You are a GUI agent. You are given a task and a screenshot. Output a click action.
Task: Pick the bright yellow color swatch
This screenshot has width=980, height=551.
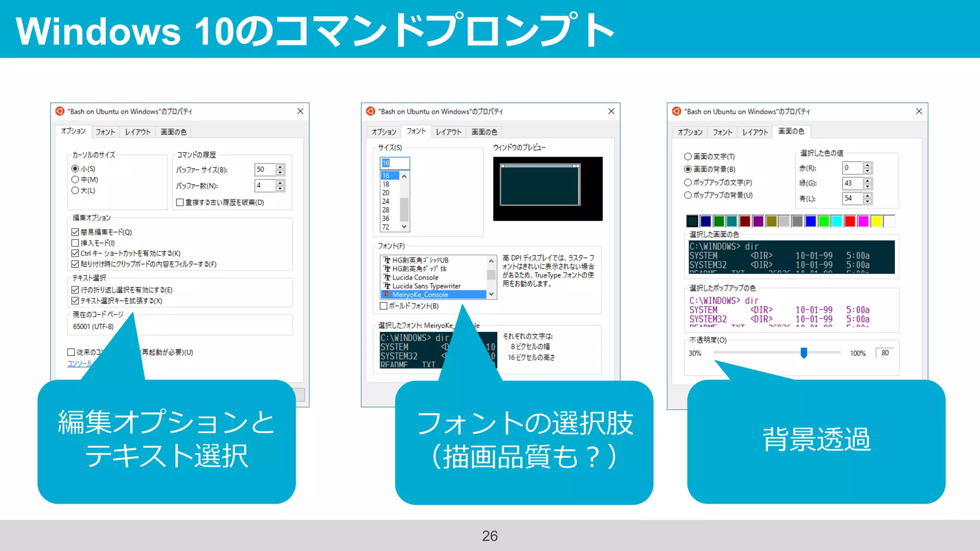[876, 221]
